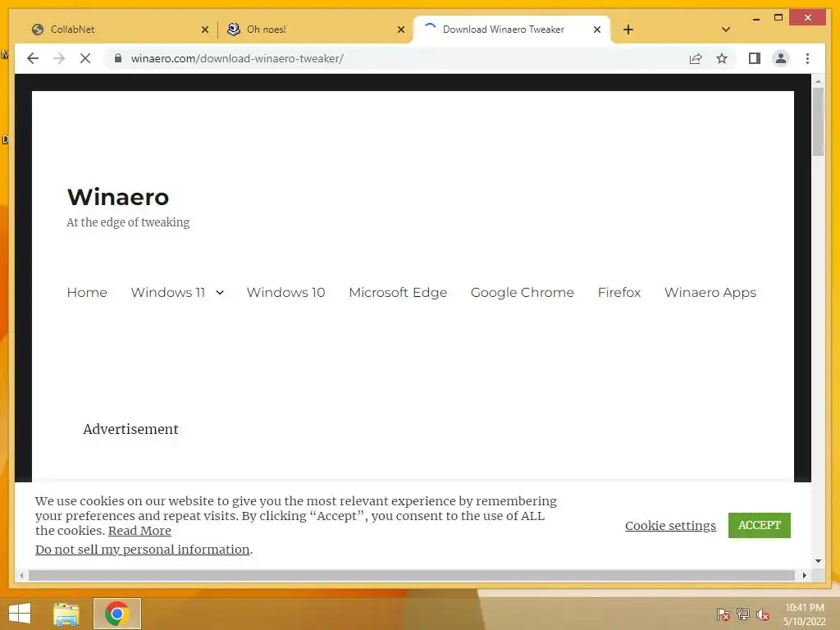Close the CollabNet tab
Screen dimensions: 840x630
click(204, 30)
